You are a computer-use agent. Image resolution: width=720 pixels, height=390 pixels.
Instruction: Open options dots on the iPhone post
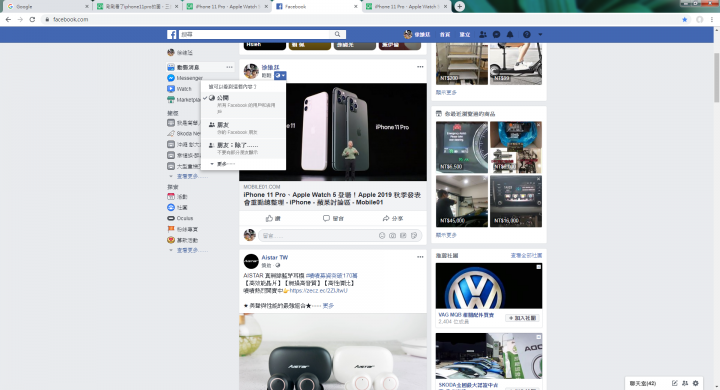pyautogui.click(x=420, y=67)
